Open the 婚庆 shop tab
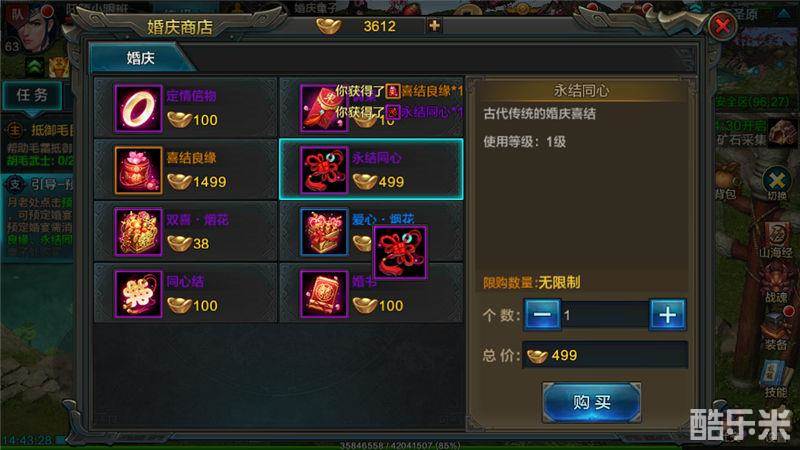Screen dimensions: 800x450 click(x=140, y=58)
